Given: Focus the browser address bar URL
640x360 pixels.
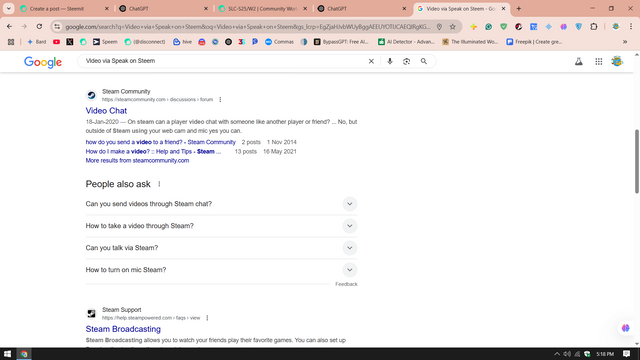Looking at the screenshot, I should pos(248,27).
